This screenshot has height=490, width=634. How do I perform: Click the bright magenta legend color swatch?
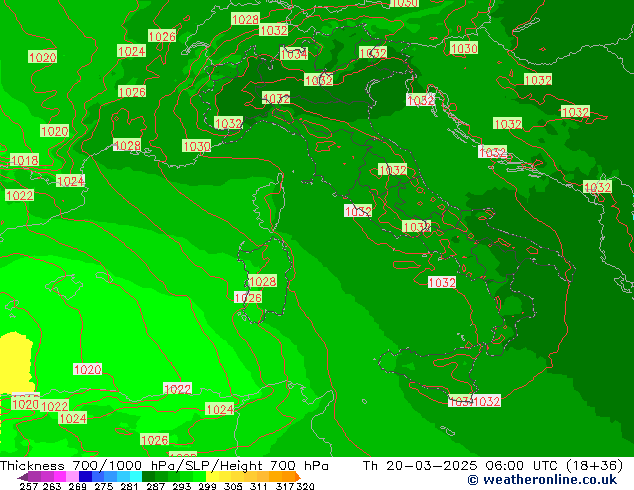pyautogui.click(x=59, y=476)
